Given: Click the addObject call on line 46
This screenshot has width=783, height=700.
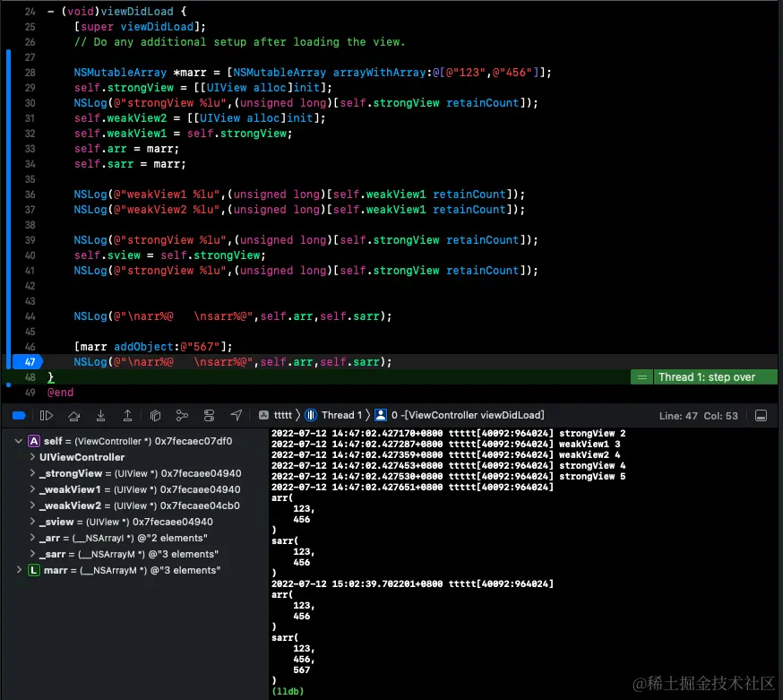Looking at the screenshot, I should click(x=146, y=347).
